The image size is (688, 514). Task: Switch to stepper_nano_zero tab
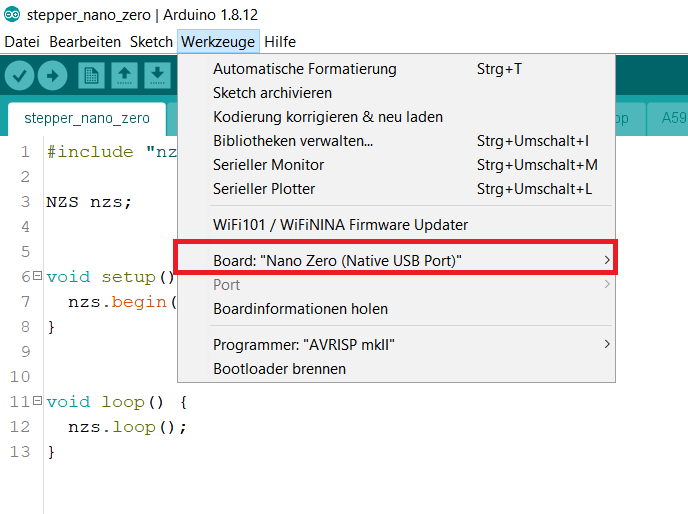click(87, 119)
